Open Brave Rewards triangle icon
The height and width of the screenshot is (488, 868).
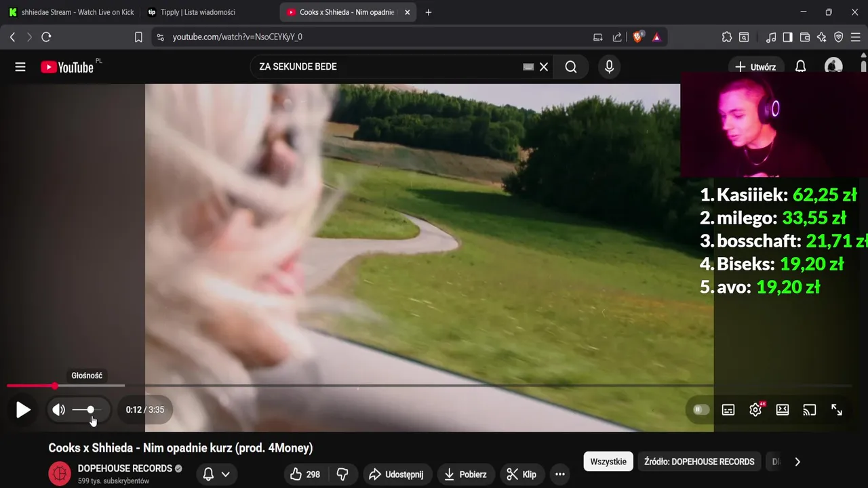pos(656,37)
